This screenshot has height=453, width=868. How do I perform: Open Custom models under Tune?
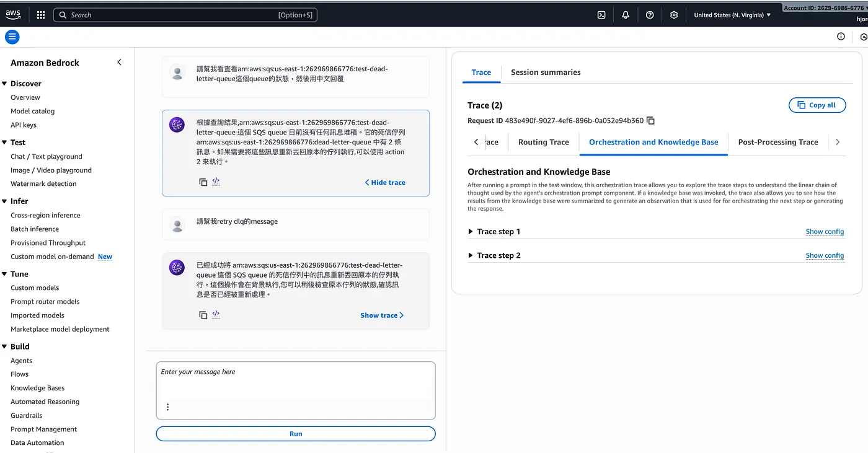(x=35, y=288)
